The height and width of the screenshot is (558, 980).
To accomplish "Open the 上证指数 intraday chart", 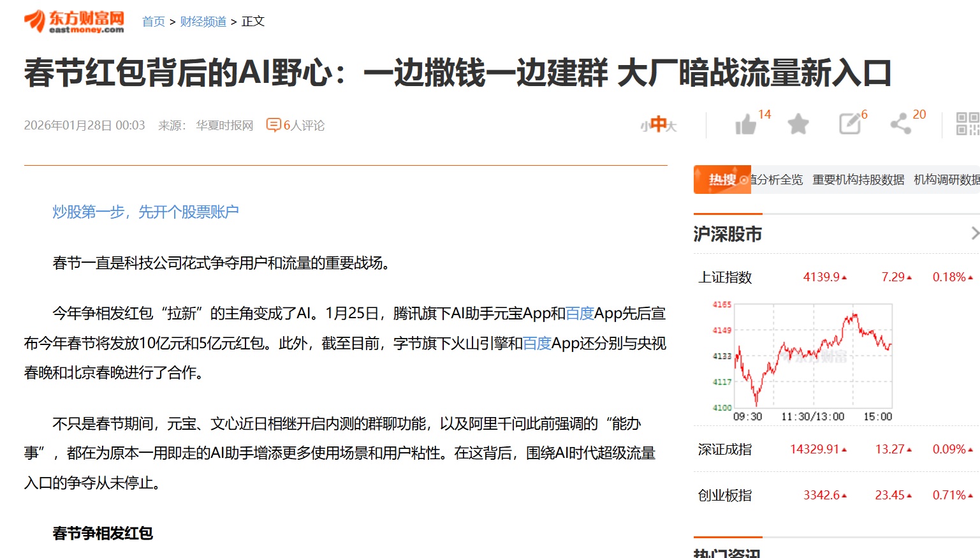I will (x=802, y=361).
